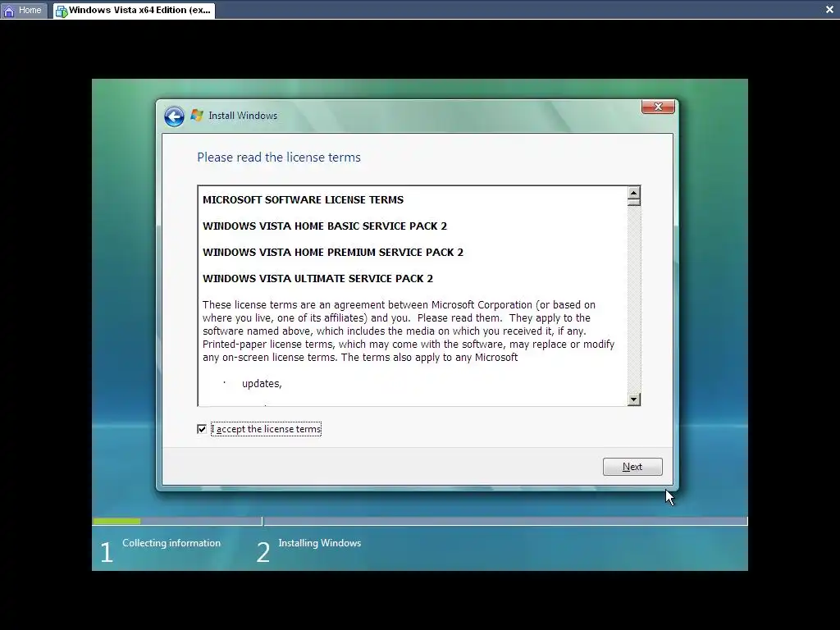Click the 'I accept the license terms' label
This screenshot has width=840, height=630.
267,429
